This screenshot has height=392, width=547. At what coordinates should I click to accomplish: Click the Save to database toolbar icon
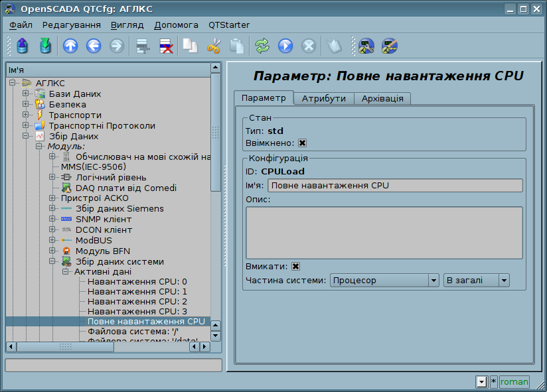[44, 46]
